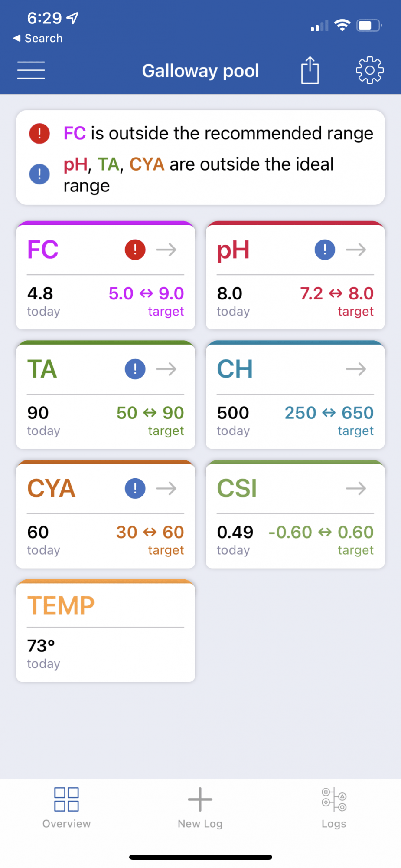Open the hamburger menu icon
The image size is (401, 868).
(31, 70)
